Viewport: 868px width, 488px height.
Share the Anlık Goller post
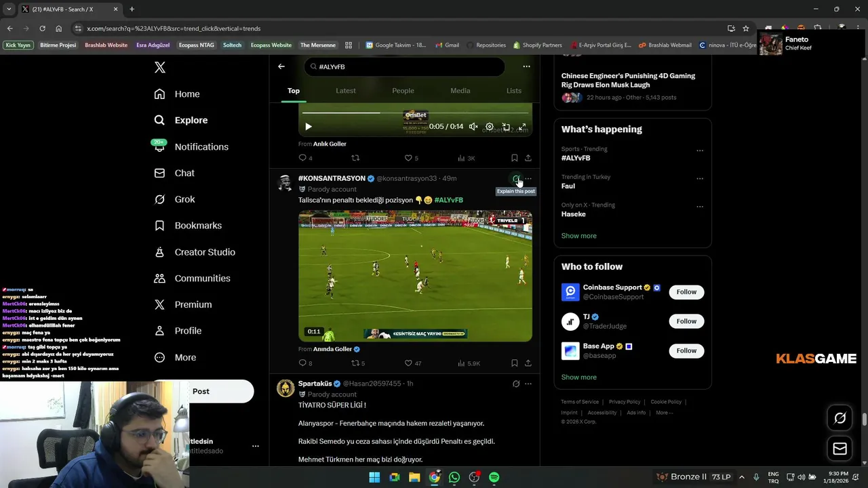tap(528, 158)
